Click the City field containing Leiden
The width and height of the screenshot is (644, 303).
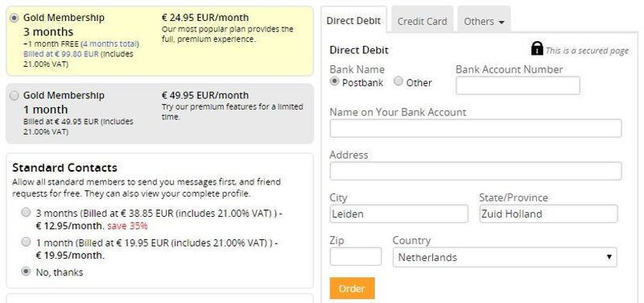coord(398,214)
